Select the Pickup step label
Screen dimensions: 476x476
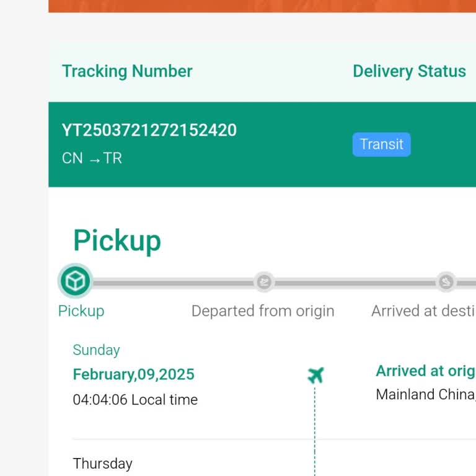[x=81, y=311]
